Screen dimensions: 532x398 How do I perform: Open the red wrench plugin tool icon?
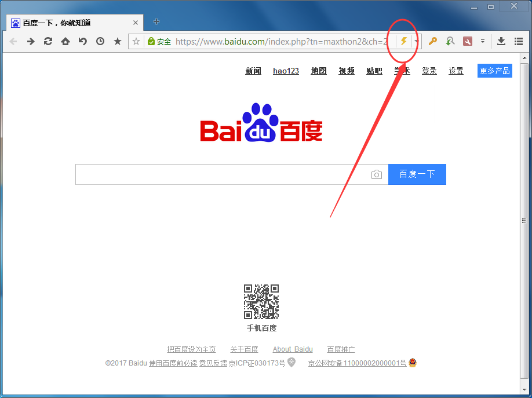(468, 41)
